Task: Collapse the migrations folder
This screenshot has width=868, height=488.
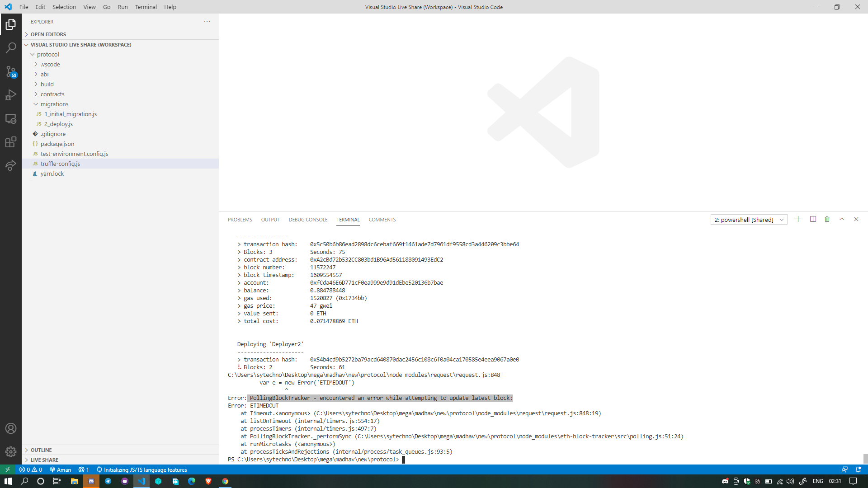Action: pos(120,104)
